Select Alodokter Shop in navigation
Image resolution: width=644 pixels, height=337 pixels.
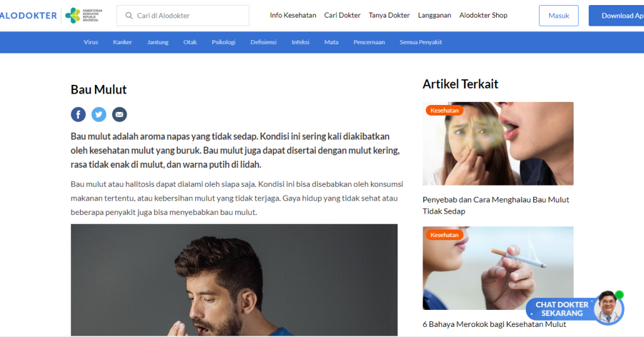pyautogui.click(x=483, y=15)
